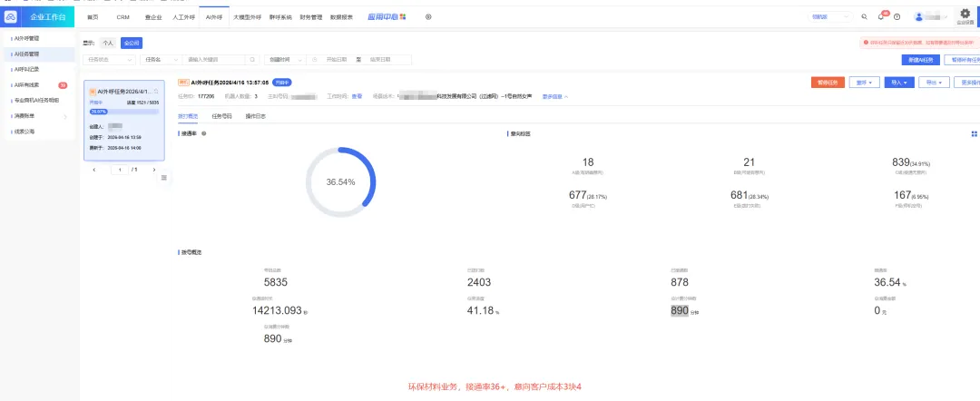
Task: Focus the keyword search input field
Action: 216,59
